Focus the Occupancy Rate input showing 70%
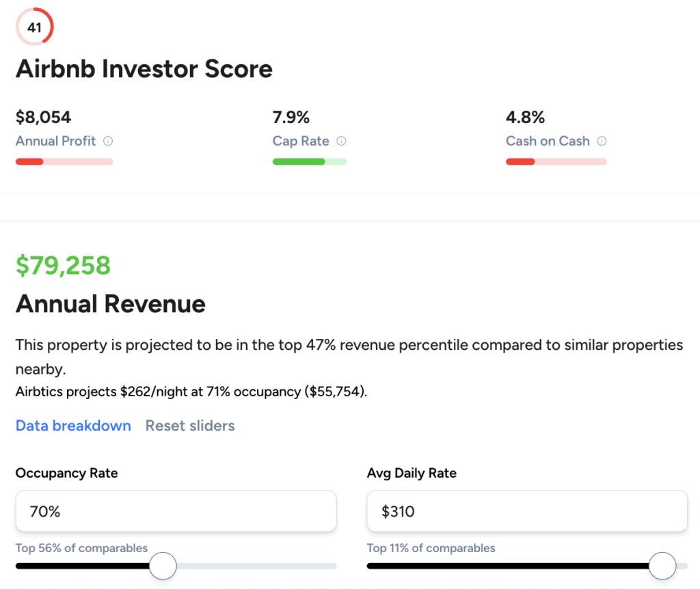The width and height of the screenshot is (700, 589). pos(176,511)
